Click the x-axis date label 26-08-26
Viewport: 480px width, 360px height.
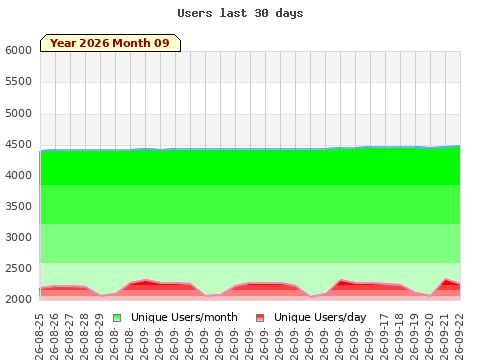[x=54, y=337]
